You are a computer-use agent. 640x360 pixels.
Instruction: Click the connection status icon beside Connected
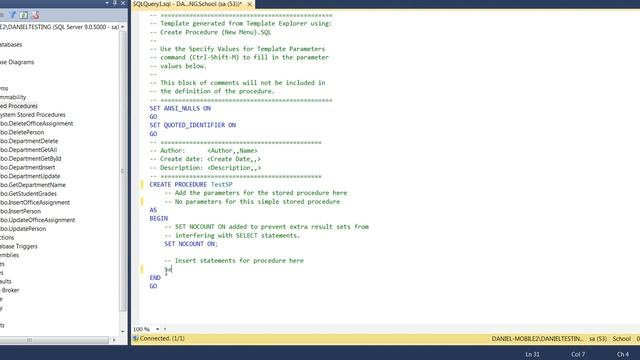tap(136, 338)
